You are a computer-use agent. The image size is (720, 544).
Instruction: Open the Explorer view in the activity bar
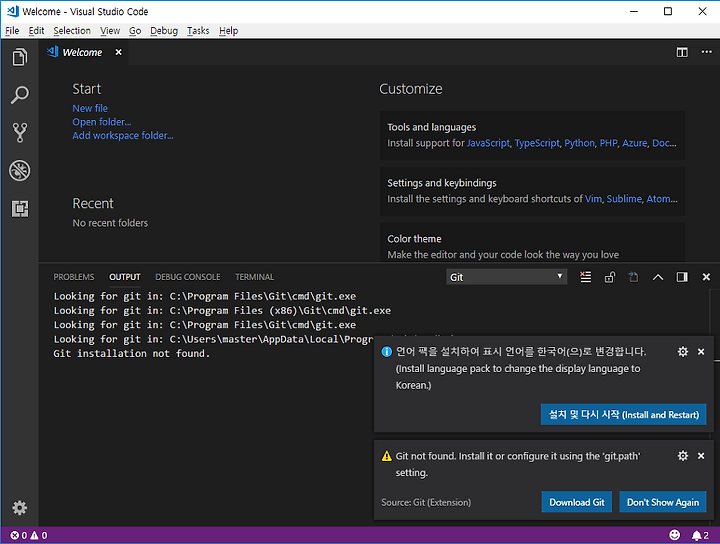tap(19, 57)
